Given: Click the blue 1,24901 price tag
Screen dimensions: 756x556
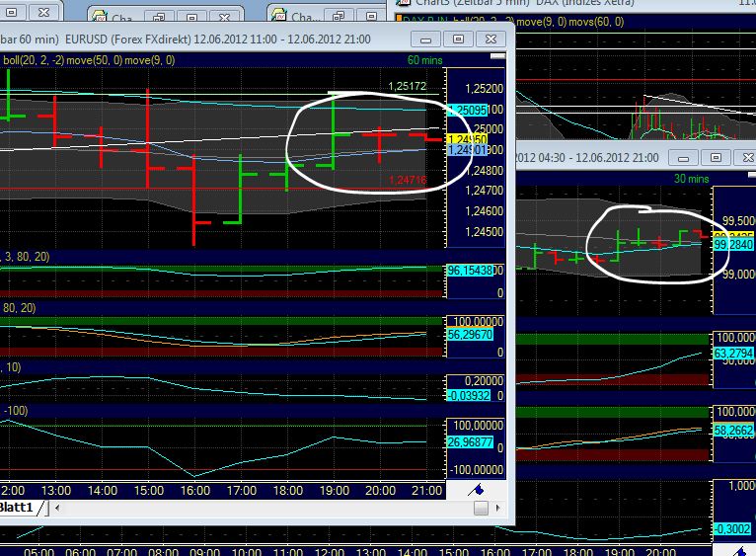Looking at the screenshot, I should (468, 150).
